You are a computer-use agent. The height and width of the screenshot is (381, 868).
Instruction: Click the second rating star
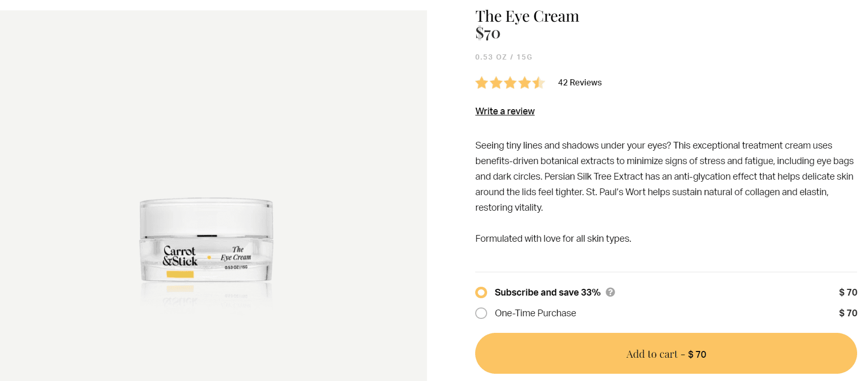point(496,83)
